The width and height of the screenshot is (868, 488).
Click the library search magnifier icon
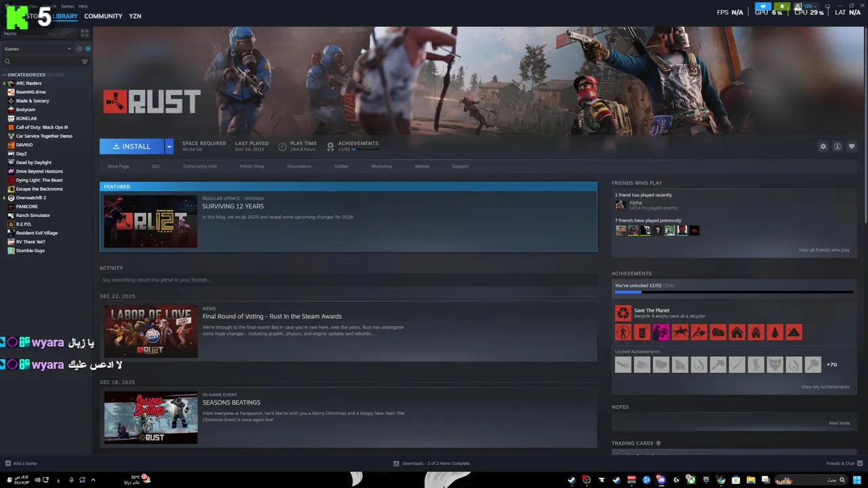click(7, 62)
